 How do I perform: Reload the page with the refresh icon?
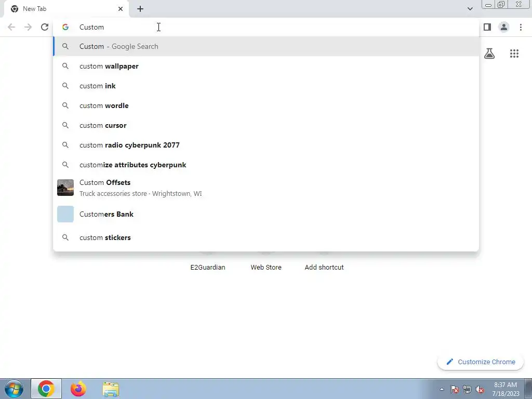click(x=45, y=27)
